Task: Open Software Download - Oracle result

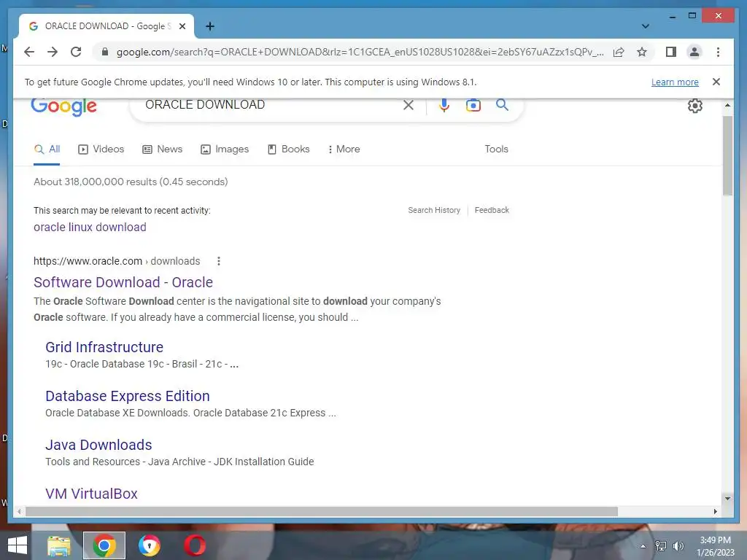Action: 123,282
